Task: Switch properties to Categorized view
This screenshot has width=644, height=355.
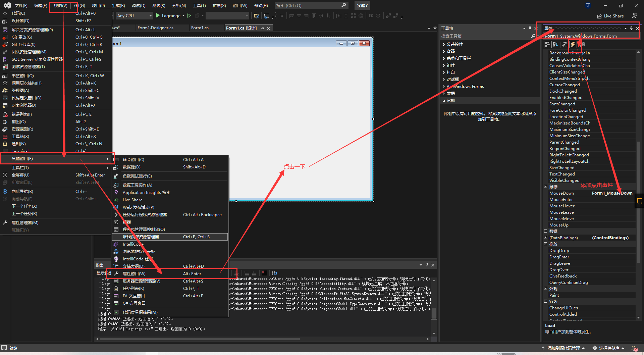Action: (x=548, y=45)
